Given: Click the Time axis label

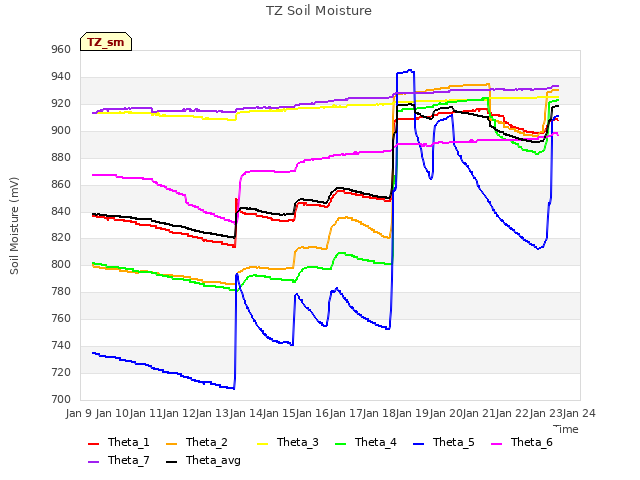Looking at the screenshot, I should [x=566, y=429].
